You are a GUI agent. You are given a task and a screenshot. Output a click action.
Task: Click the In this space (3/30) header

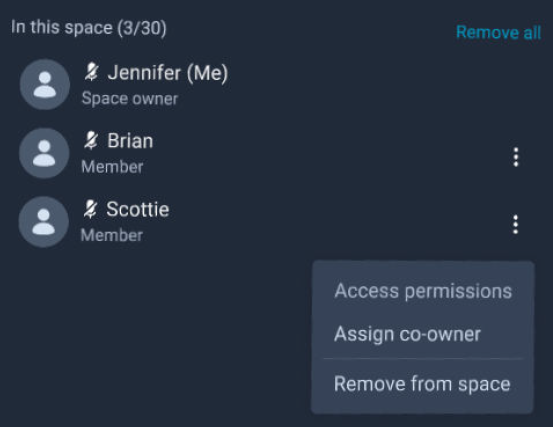pyautogui.click(x=89, y=28)
